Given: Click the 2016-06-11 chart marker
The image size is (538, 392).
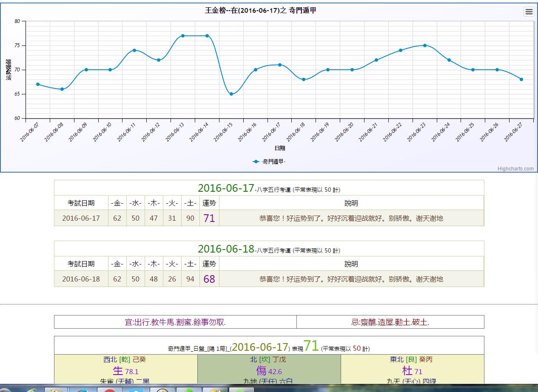Looking at the screenshot, I should 134,50.
